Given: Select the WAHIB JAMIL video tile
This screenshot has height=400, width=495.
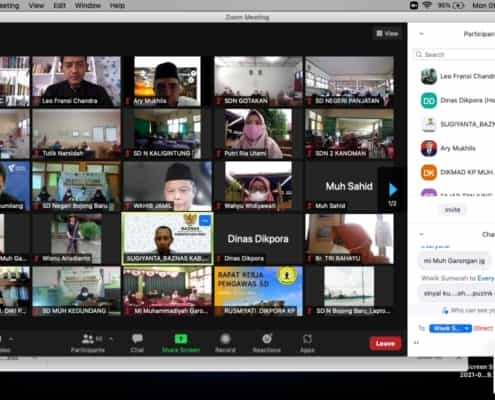Looking at the screenshot, I should point(167,186).
